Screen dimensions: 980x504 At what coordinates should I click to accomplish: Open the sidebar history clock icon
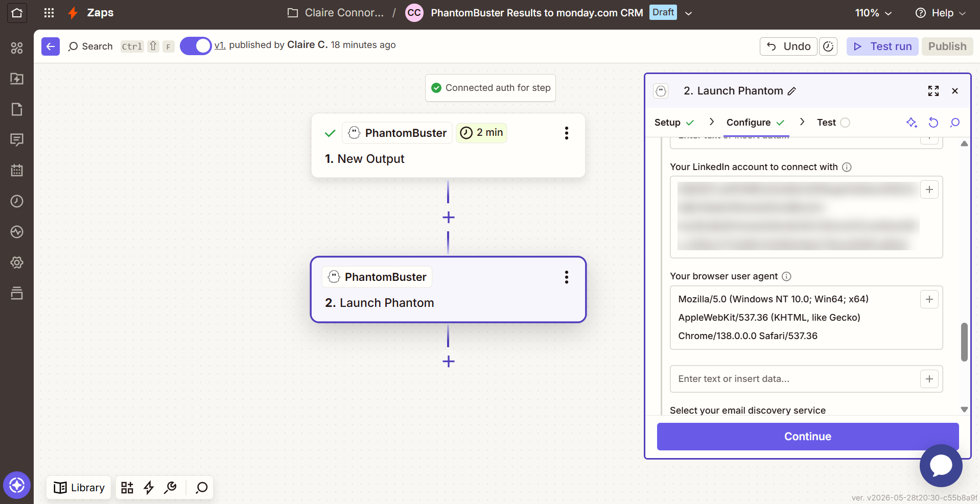point(17,201)
